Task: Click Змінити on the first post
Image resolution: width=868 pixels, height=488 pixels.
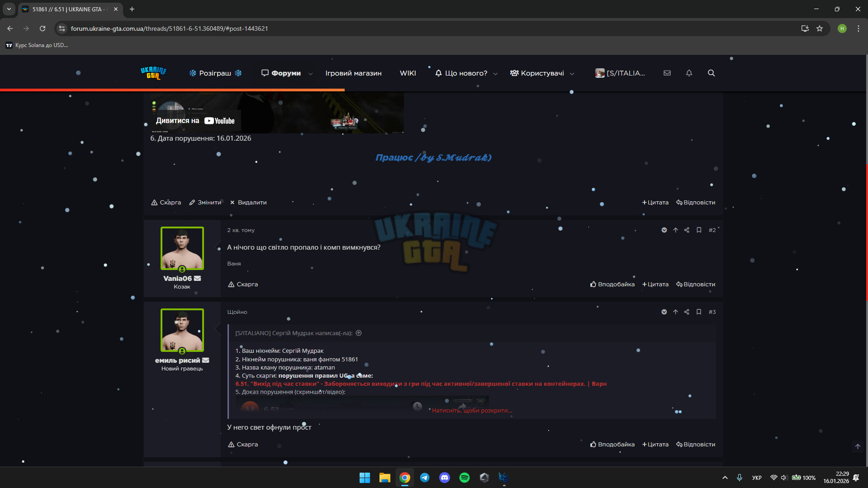Action: [x=205, y=203]
